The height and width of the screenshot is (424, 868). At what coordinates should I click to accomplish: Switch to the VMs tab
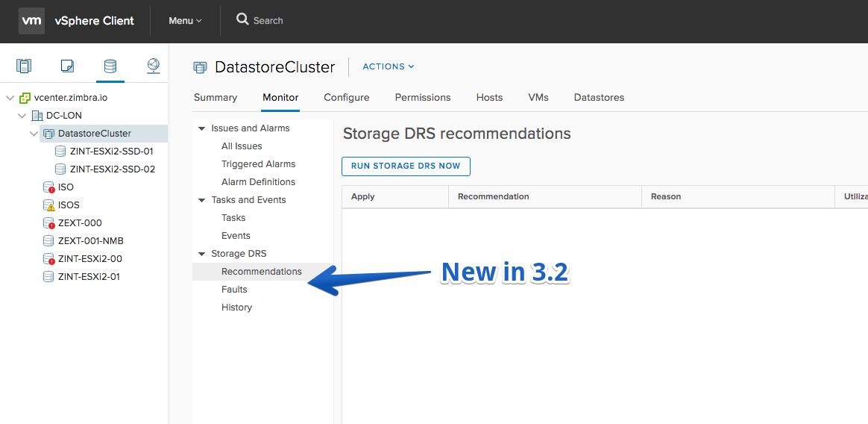pos(538,98)
